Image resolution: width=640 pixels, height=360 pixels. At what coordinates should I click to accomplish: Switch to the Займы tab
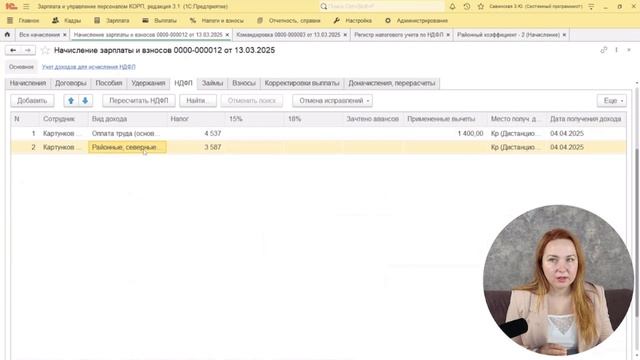[212, 83]
